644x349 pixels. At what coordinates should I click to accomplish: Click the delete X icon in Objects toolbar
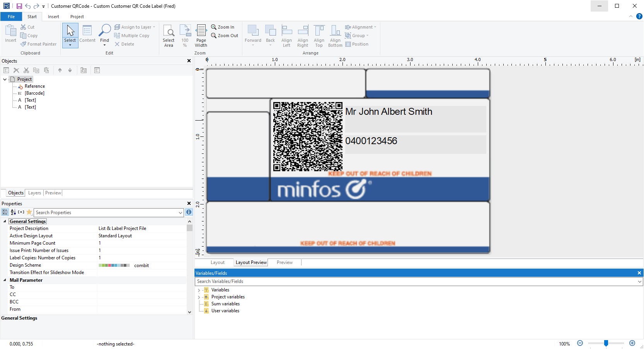click(x=16, y=70)
